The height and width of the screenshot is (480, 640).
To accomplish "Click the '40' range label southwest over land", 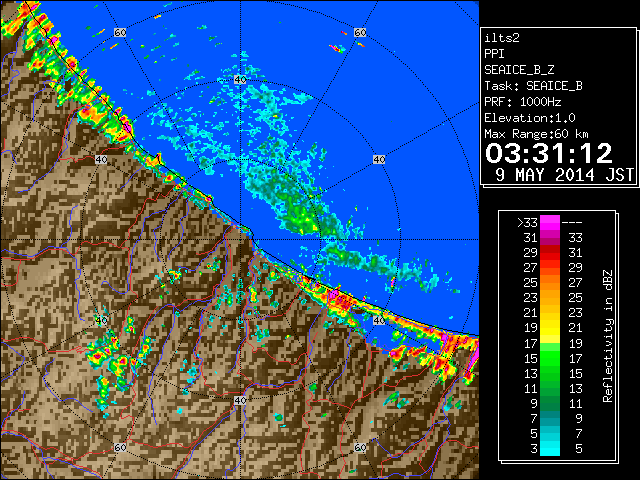I will coord(101,320).
